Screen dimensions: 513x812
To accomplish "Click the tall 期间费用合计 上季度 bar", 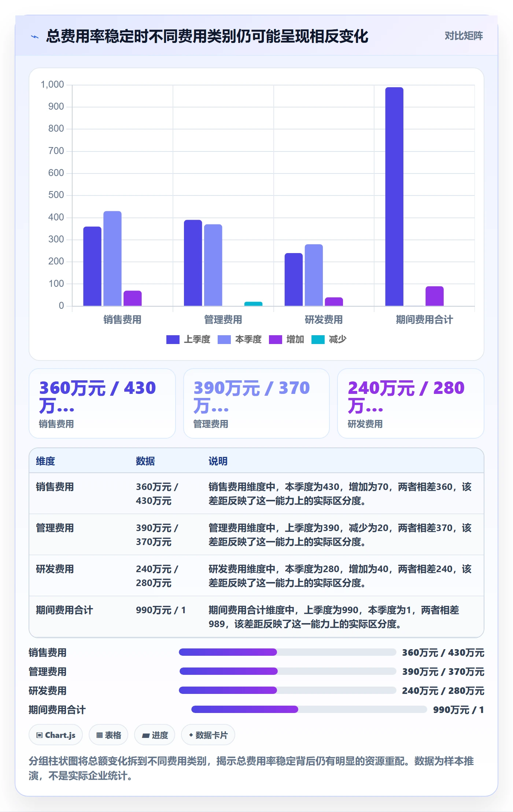I will 394,197.
